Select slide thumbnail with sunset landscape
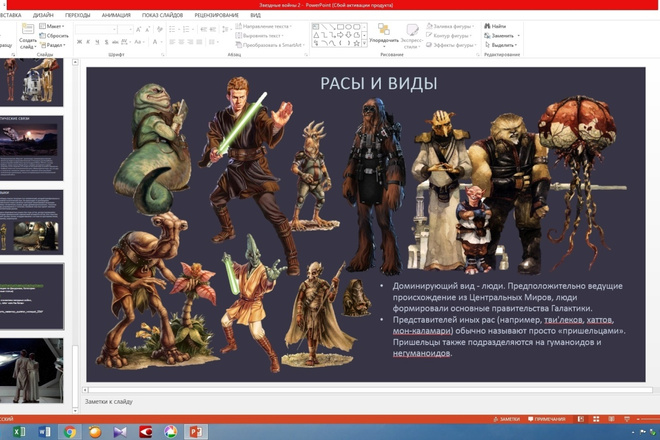The image size is (660, 440). point(32,148)
